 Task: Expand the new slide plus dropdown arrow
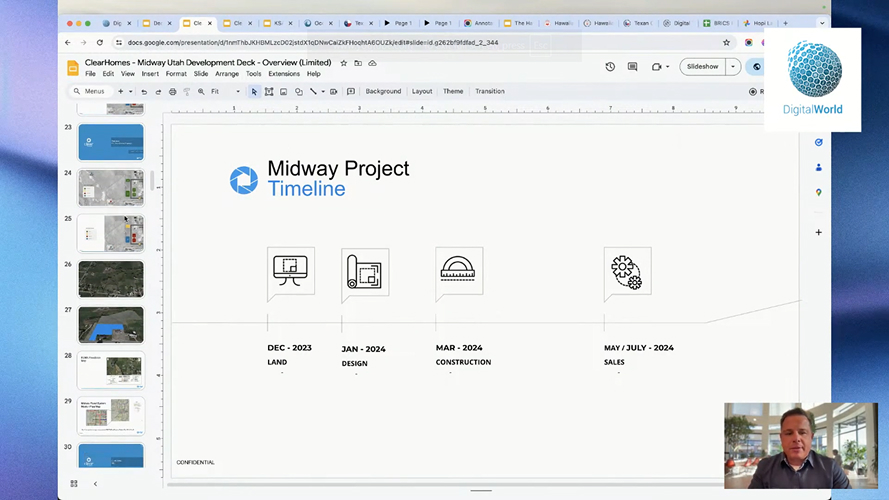[131, 92]
